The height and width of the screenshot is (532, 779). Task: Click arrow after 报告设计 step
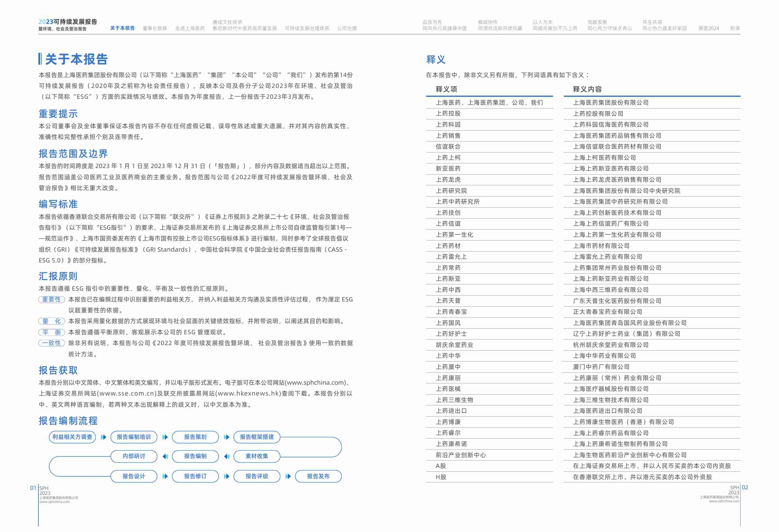click(165, 476)
